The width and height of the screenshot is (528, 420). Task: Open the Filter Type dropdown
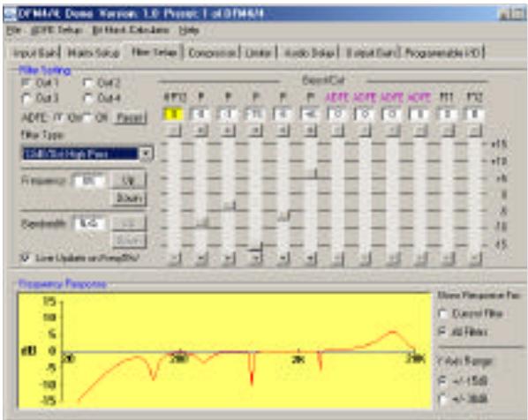147,154
